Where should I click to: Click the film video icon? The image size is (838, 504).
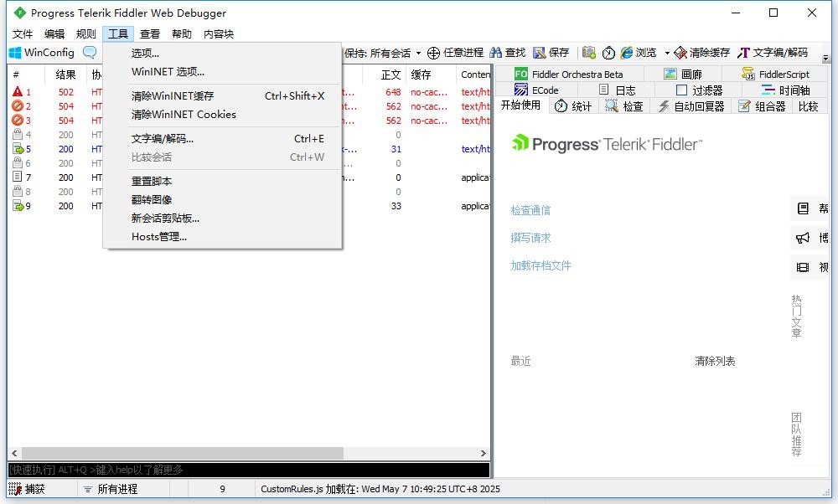click(x=803, y=267)
